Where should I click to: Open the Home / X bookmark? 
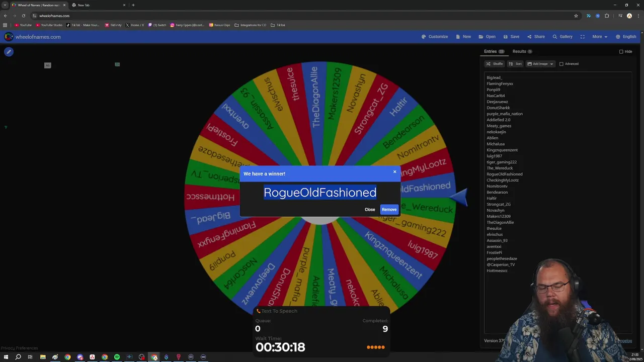click(134, 25)
